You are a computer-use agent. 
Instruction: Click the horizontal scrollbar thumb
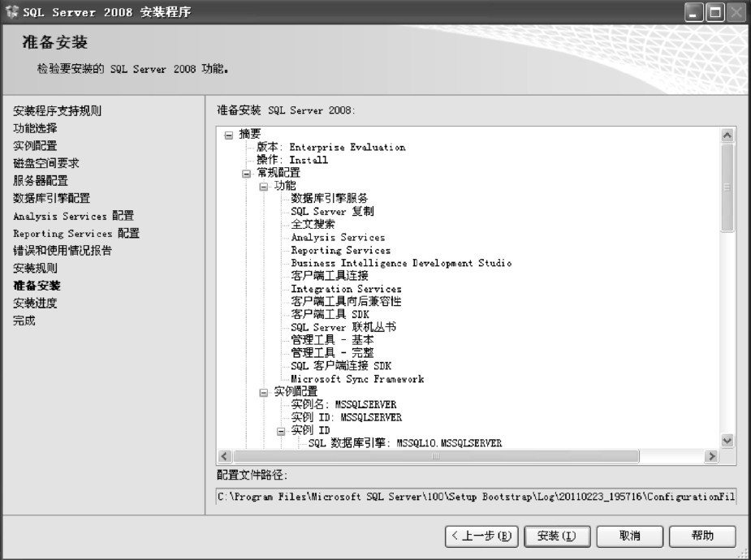(436, 457)
